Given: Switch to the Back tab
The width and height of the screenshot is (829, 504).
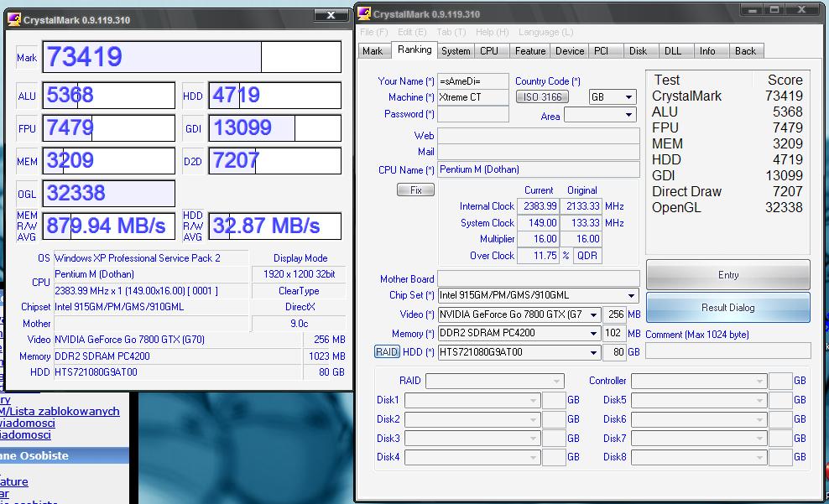Looking at the screenshot, I should [745, 51].
